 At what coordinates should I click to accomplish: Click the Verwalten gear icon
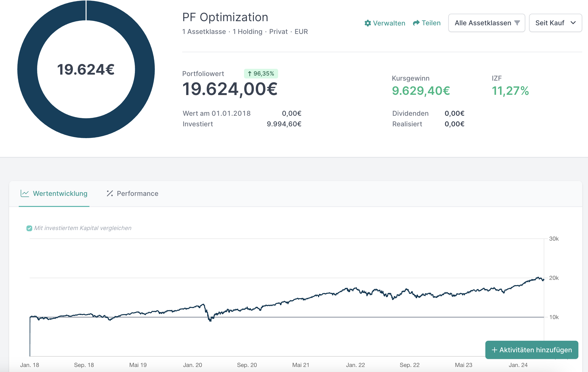(368, 23)
